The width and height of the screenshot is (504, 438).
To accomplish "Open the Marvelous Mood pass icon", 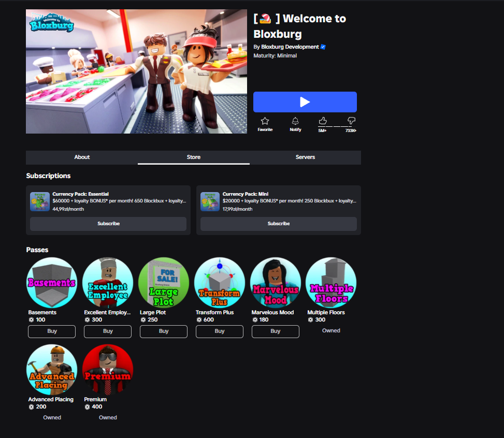I will coord(276,283).
